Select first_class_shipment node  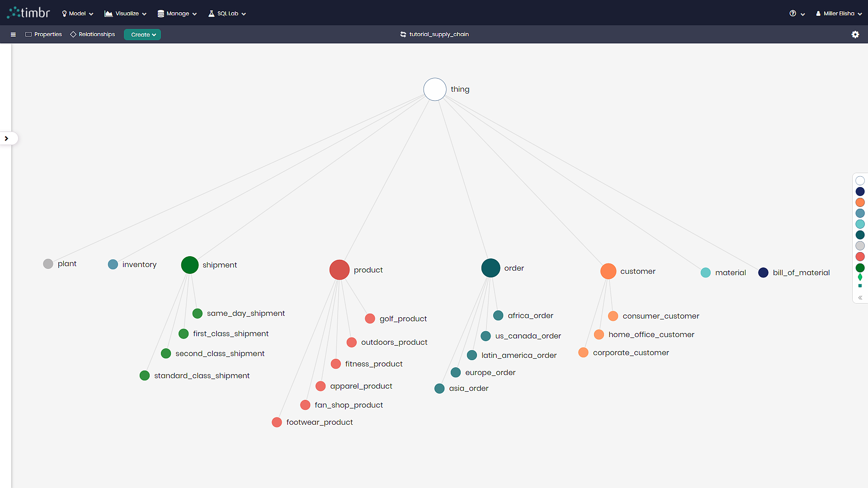[184, 334]
